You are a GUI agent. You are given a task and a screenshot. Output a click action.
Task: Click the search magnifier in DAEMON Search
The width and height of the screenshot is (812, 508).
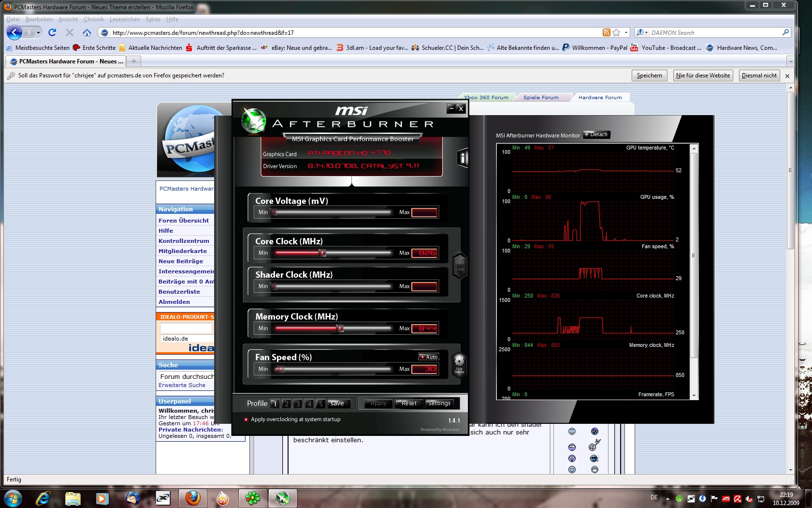pyautogui.click(x=785, y=32)
